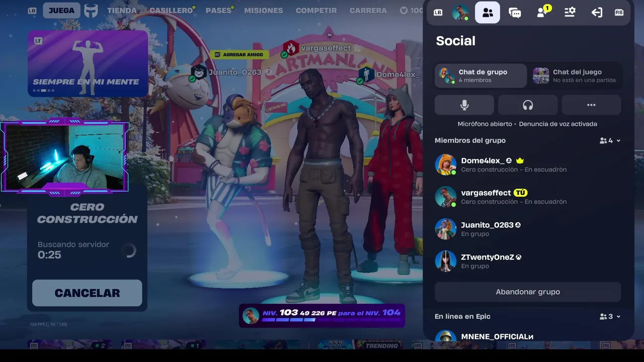Click the crown icon next to Dome4lex_
The image size is (644, 362).
point(520,161)
